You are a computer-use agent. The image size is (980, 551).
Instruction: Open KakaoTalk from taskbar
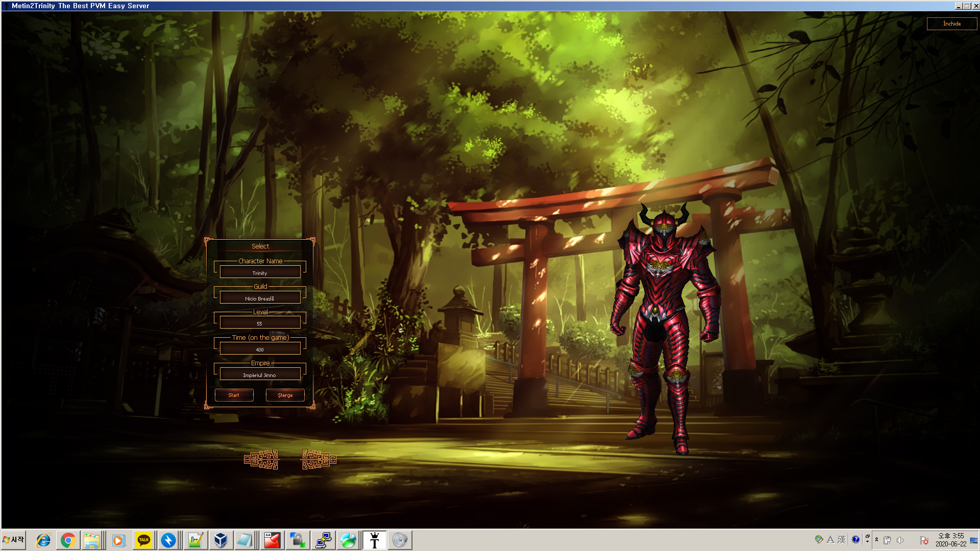click(x=144, y=540)
